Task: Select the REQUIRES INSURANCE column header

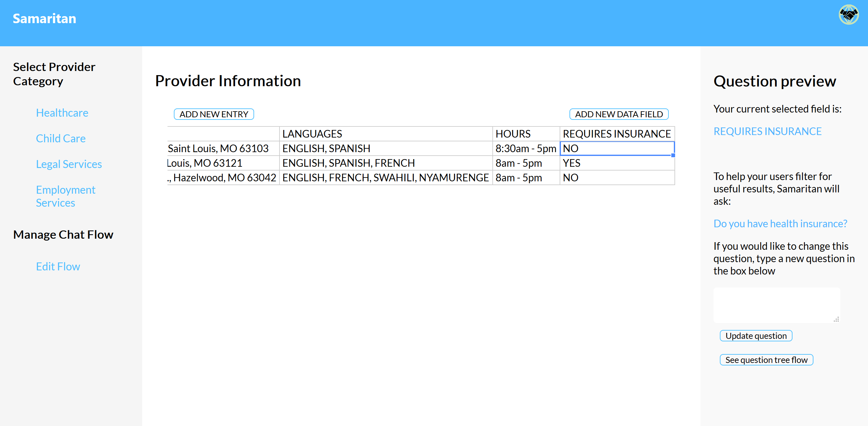Action: tap(617, 134)
